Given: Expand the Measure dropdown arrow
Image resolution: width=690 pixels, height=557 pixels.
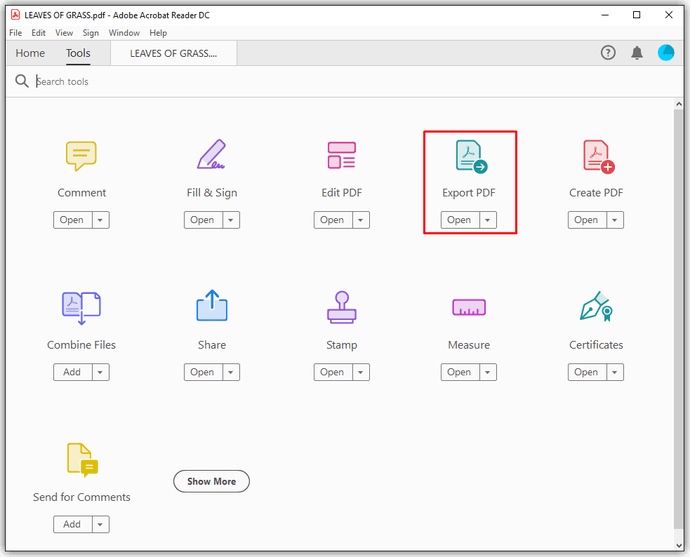Looking at the screenshot, I should tap(488, 372).
